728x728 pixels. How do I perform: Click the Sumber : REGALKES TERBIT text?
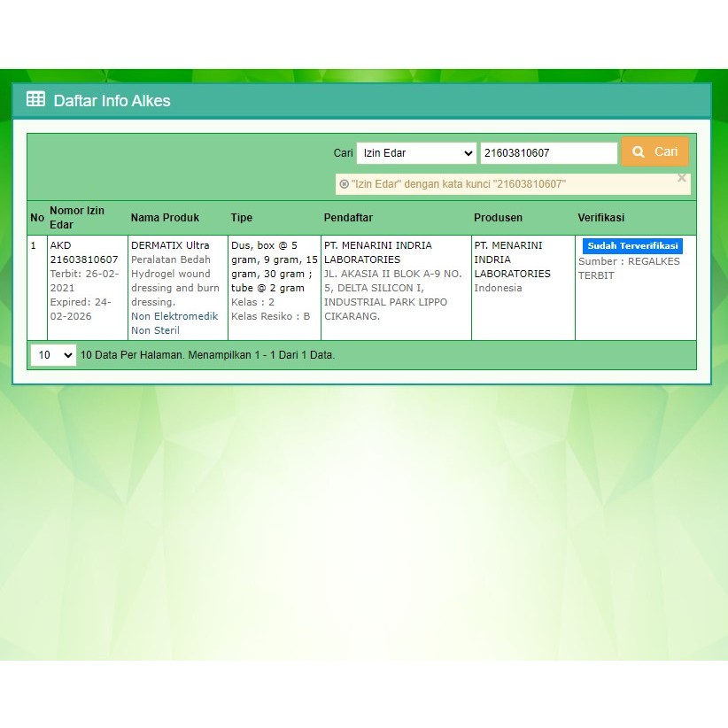[629, 268]
